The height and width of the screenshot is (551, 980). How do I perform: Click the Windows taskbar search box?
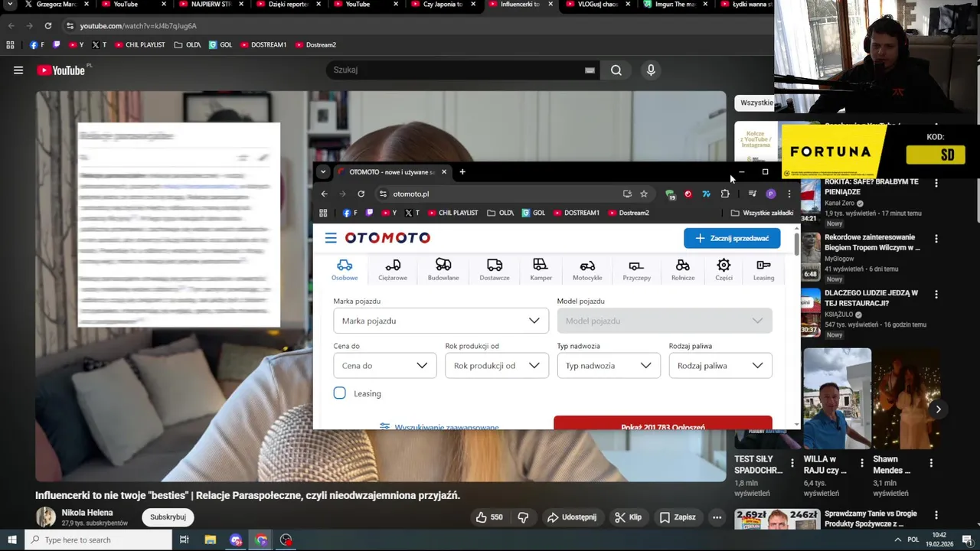pyautogui.click(x=99, y=540)
